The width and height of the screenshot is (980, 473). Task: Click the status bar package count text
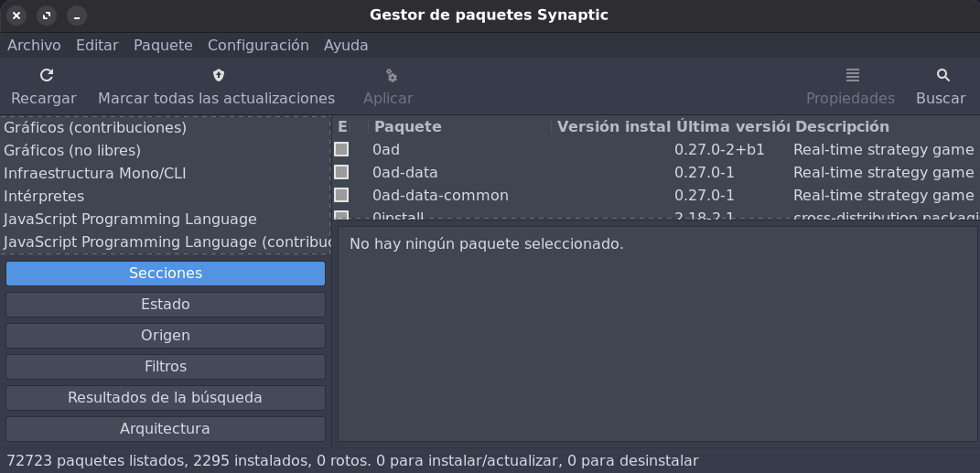pyautogui.click(x=352, y=461)
